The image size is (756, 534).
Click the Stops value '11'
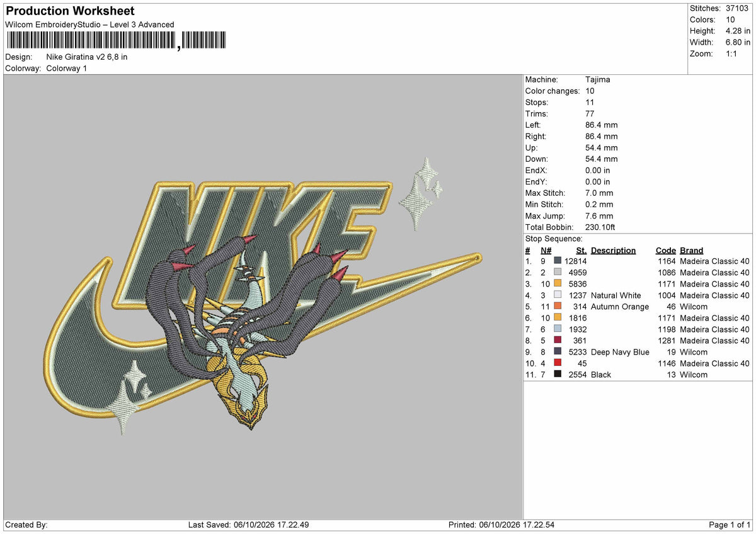coord(590,102)
